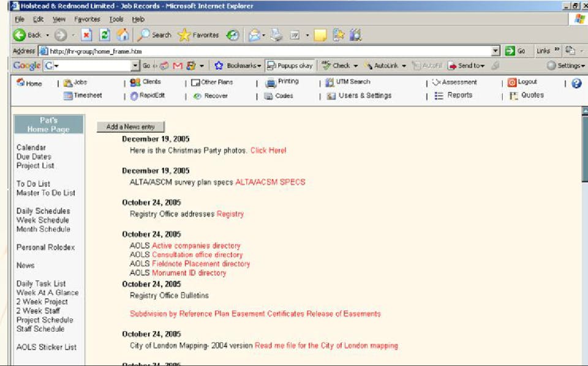Click the Print icon in IE toolbar
Viewport: 588px width, 366px height.
coord(277,35)
